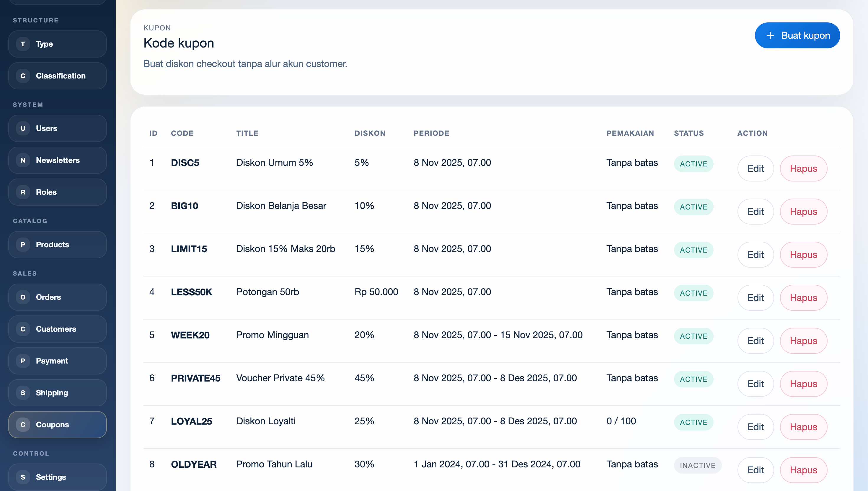868x491 pixels.
Task: Edit the OLDYEAR coupon
Action: click(755, 470)
